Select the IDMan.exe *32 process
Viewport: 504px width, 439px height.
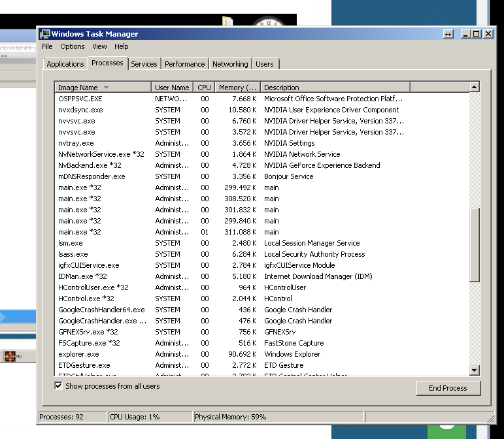262,276
